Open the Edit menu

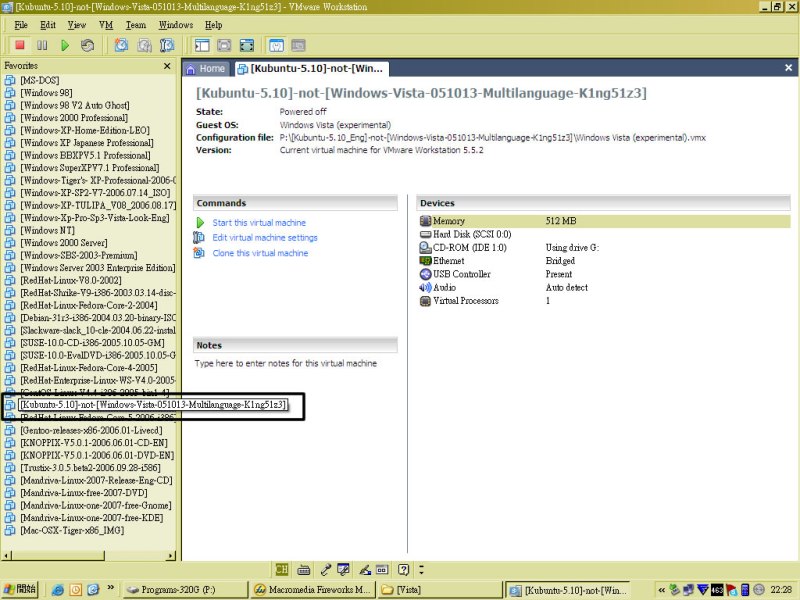(48, 25)
